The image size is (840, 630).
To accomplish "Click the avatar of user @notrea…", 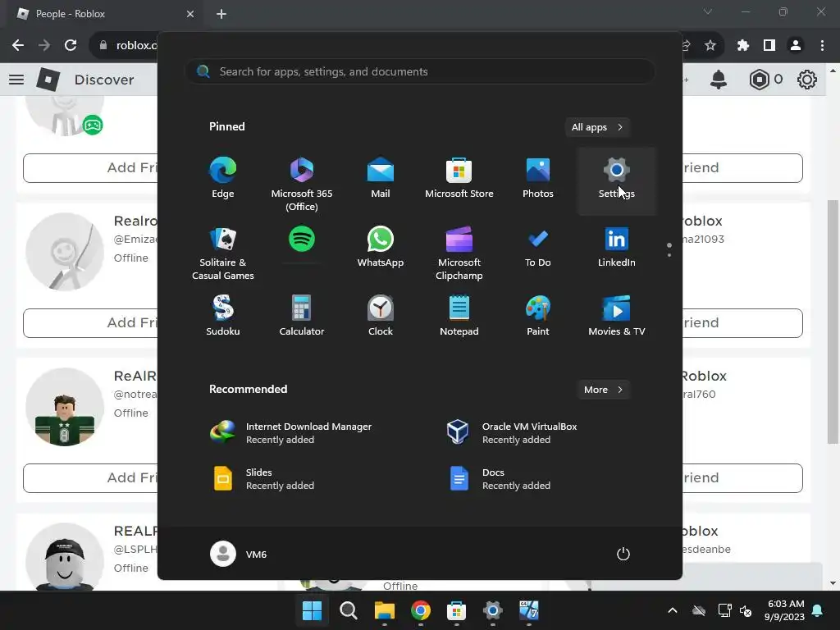I will 65,407.
